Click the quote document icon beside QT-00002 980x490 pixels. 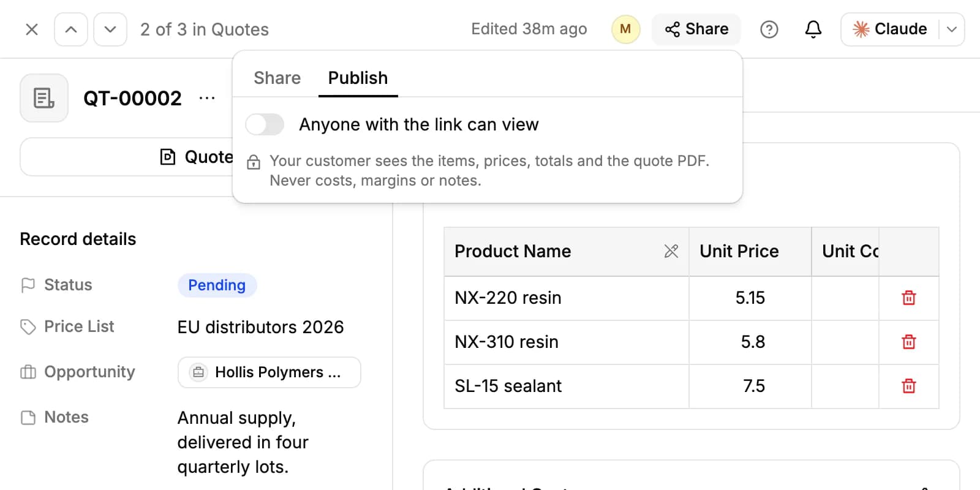point(44,98)
